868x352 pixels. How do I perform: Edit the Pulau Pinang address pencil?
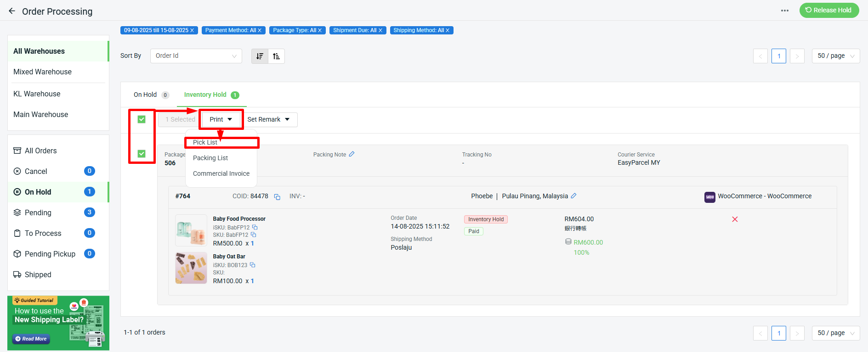coord(573,196)
